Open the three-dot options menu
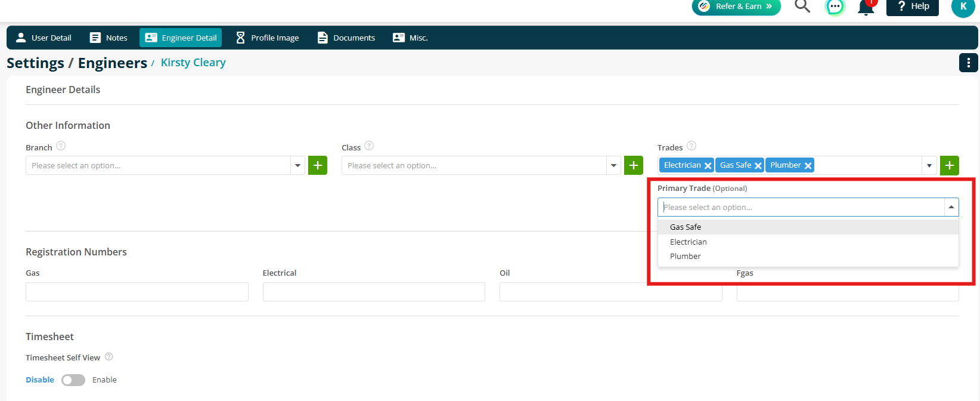This screenshot has width=980, height=401. pos(969,63)
